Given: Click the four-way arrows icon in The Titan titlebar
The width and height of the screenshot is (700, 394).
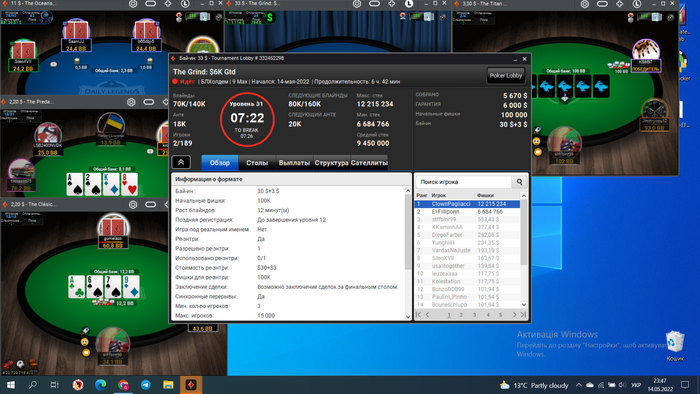Looking at the screenshot, I should [619, 4].
